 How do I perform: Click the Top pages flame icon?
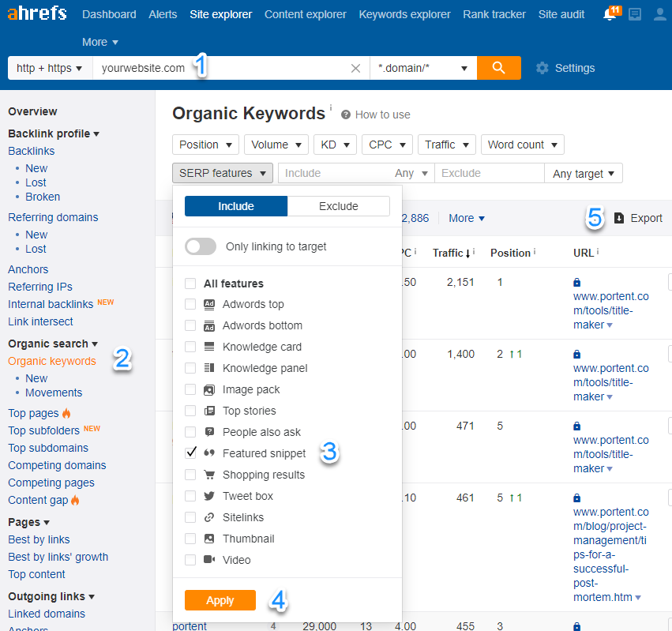tap(66, 413)
